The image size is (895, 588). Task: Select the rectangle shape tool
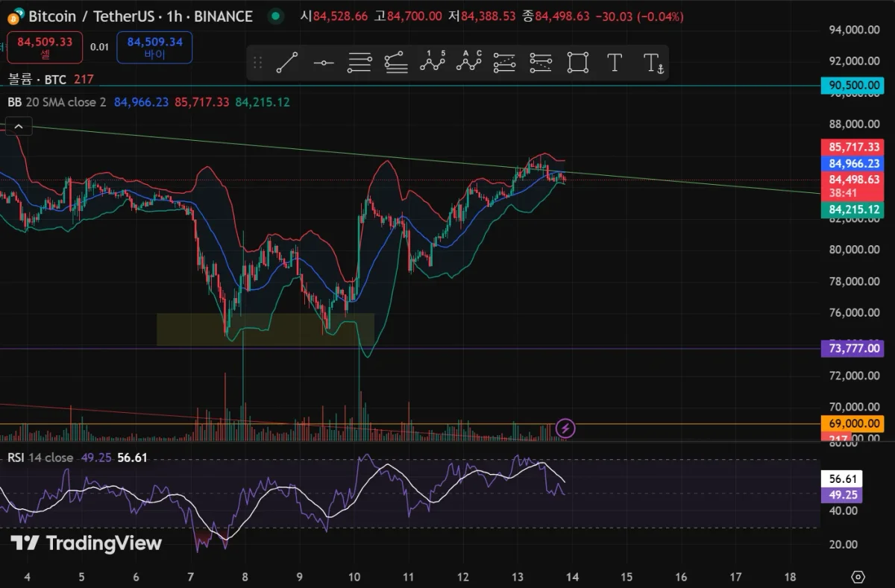[578, 63]
